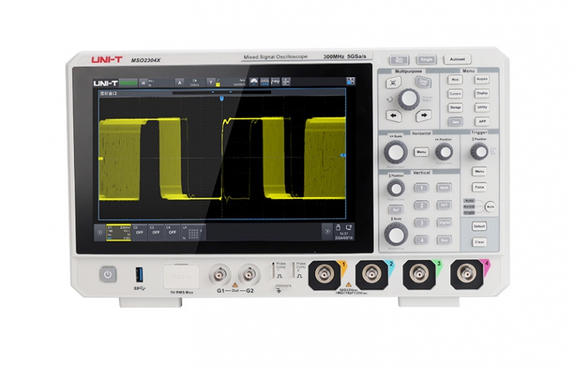Toggle the Run/Stop button
Screen dimensions: 588x368
(x=398, y=60)
